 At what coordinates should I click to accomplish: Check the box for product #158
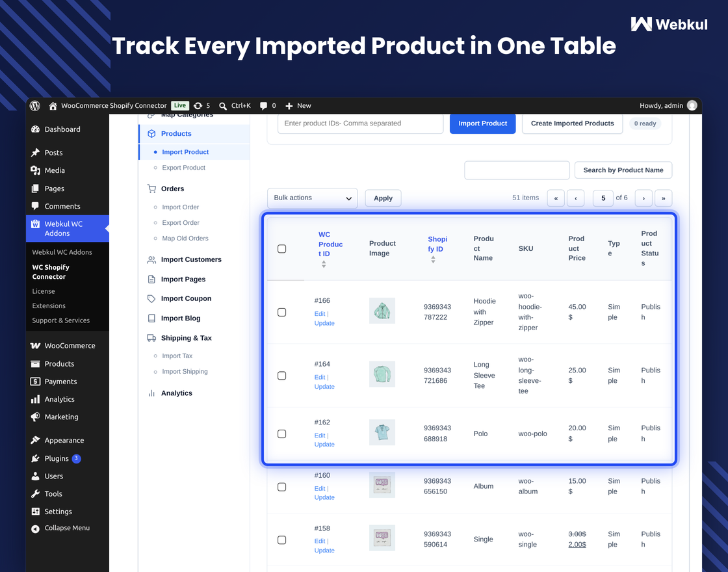click(282, 540)
